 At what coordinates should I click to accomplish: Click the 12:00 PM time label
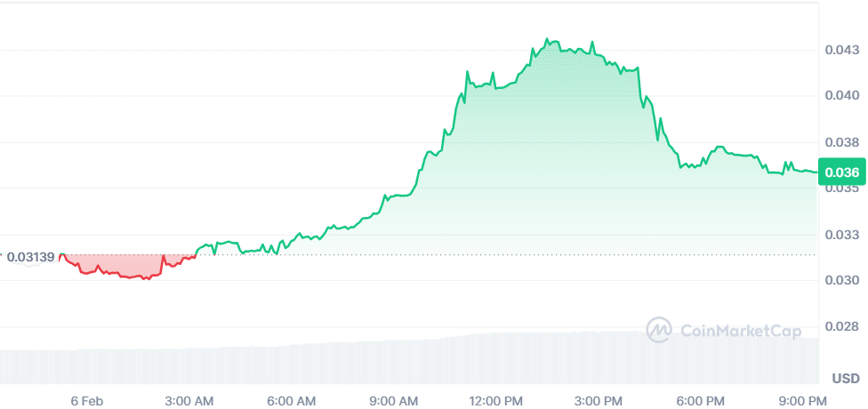tap(497, 400)
